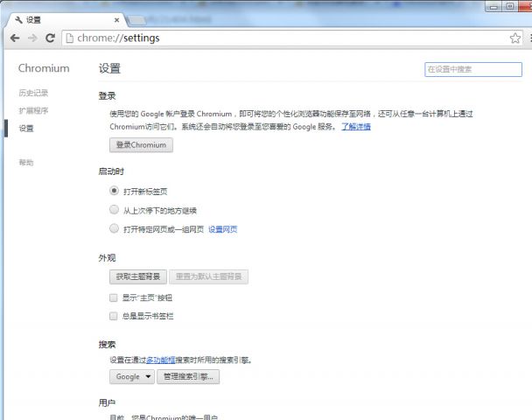Click the 启动时 section heading
This screenshot has height=420, width=532.
(111, 171)
